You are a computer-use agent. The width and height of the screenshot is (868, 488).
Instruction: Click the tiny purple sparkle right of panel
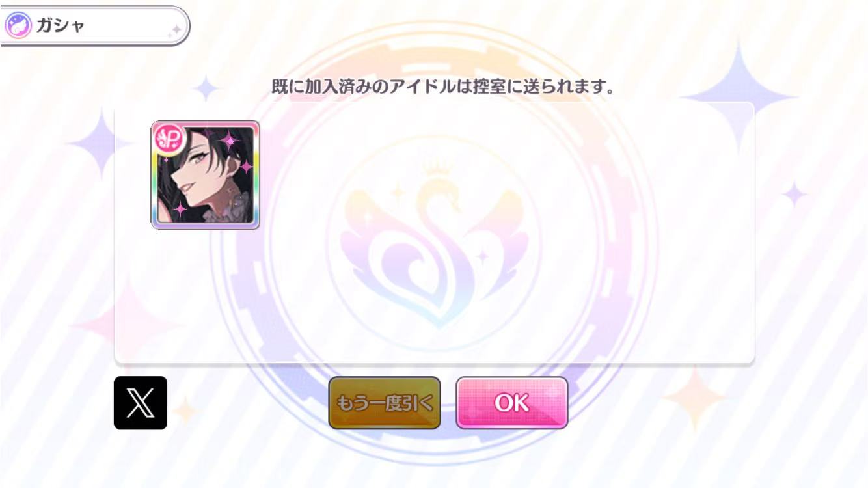click(794, 194)
